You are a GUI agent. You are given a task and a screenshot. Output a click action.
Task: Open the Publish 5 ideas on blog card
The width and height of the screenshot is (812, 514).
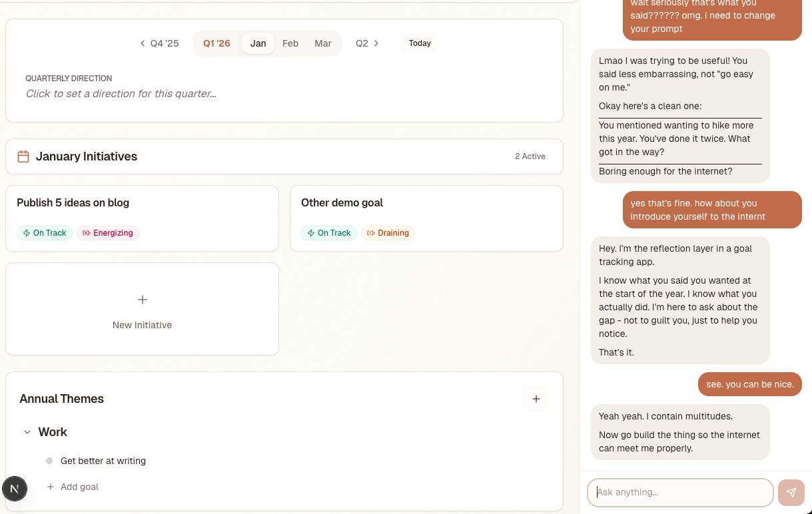[x=142, y=218]
